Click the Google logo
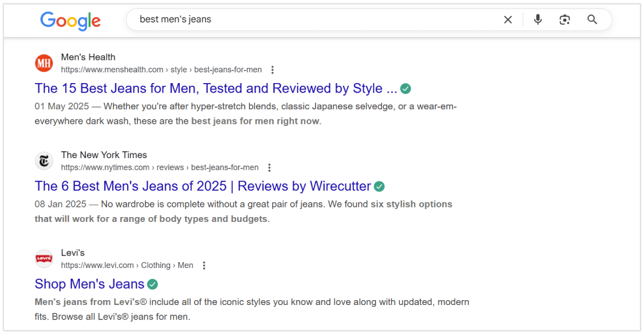Viewport: 644px width, 335px height. coord(70,20)
